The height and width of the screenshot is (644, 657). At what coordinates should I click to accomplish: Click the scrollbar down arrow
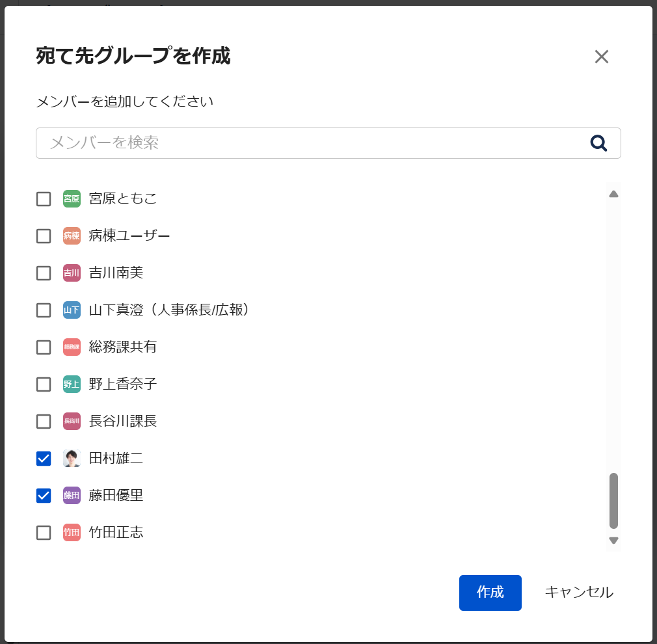[613, 541]
